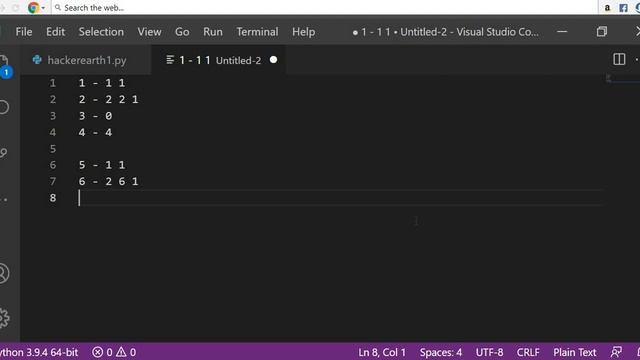The width and height of the screenshot is (640, 360).
Task: Change indentation via Spaces: 4
Action: [441, 352]
